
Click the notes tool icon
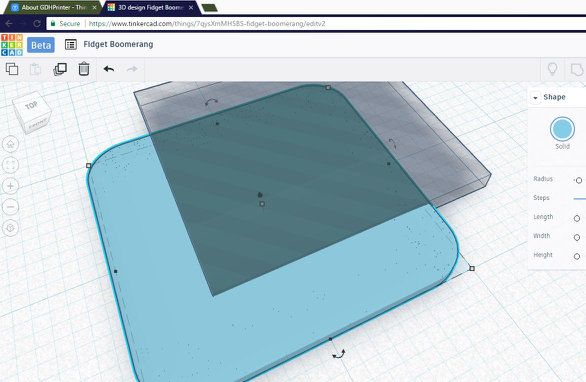click(x=577, y=70)
